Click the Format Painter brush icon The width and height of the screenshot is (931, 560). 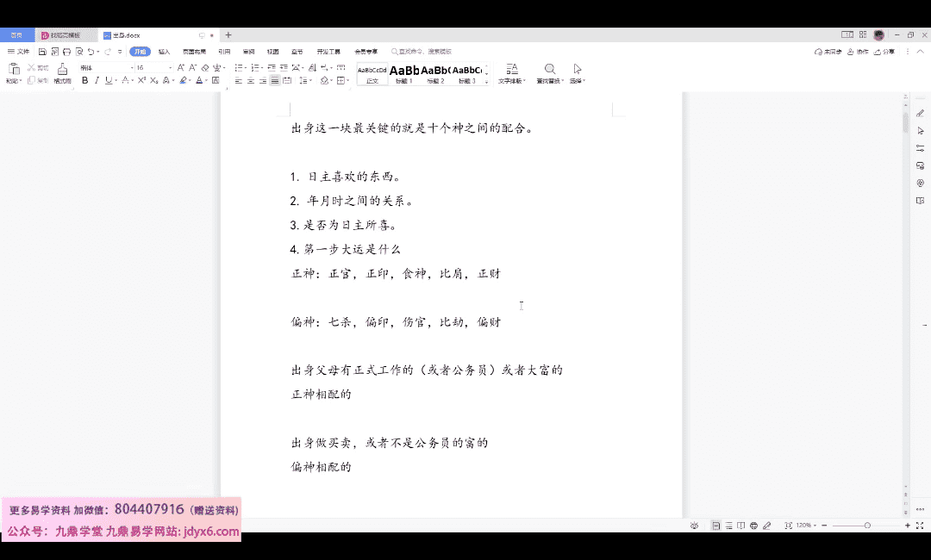pos(62,69)
